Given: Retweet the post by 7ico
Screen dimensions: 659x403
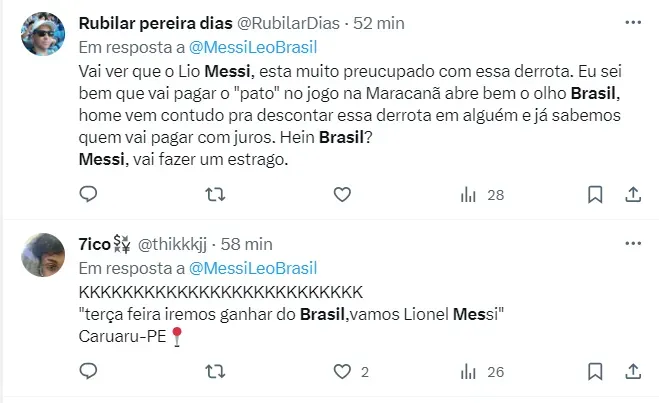Looking at the screenshot, I should tap(214, 372).
